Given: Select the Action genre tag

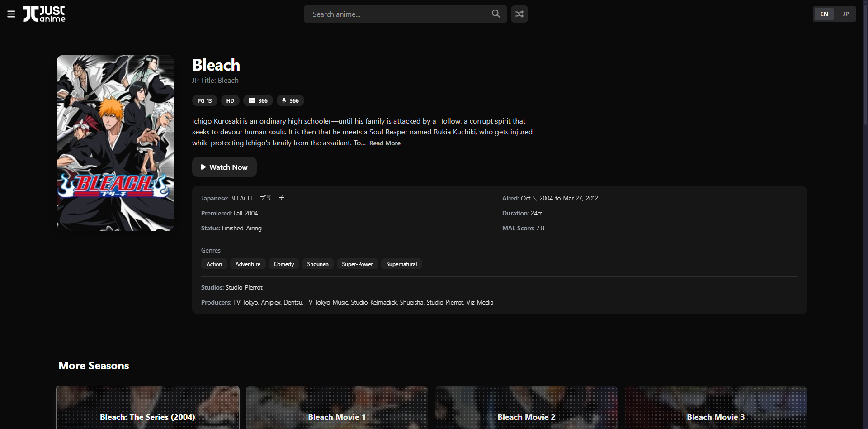Looking at the screenshot, I should point(214,264).
